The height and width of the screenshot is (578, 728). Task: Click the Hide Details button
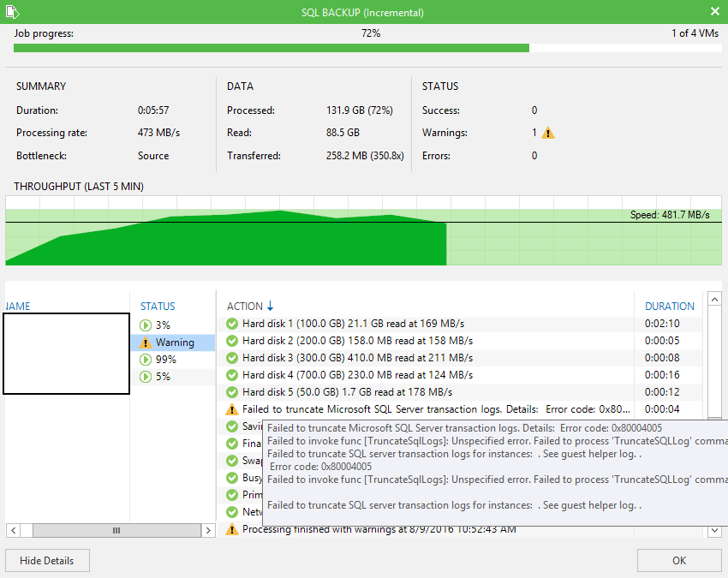(x=47, y=561)
